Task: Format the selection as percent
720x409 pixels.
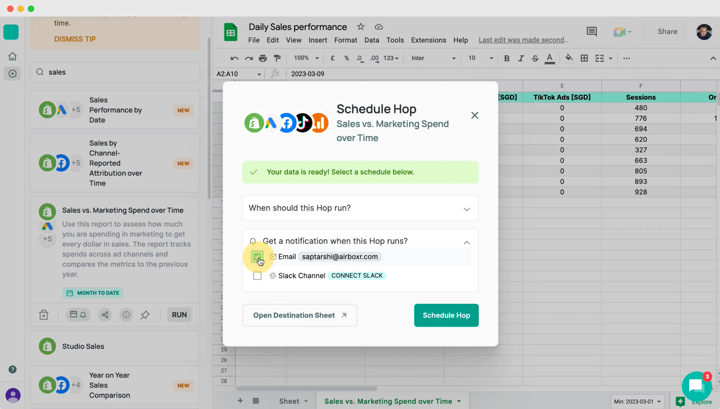Action: tap(347, 58)
